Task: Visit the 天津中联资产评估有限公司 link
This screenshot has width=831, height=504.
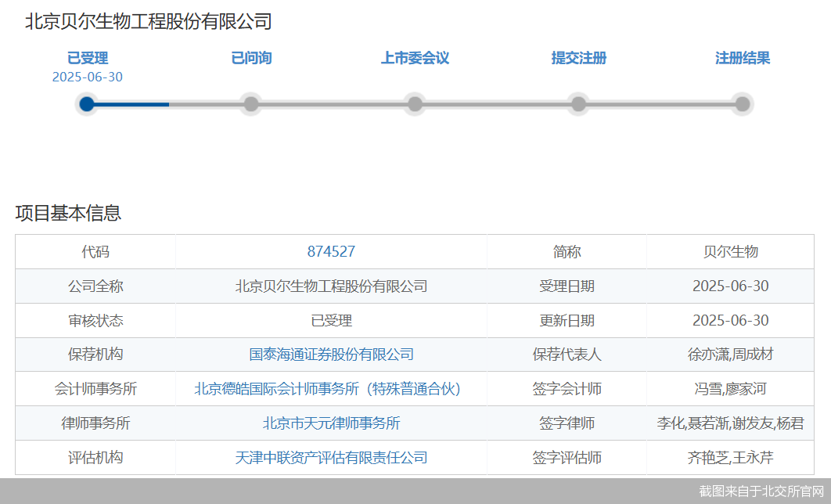Action: [331, 458]
